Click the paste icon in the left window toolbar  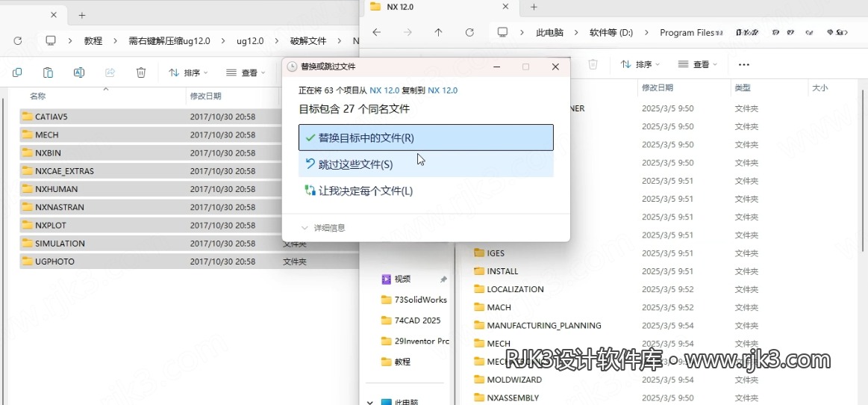tap(49, 72)
